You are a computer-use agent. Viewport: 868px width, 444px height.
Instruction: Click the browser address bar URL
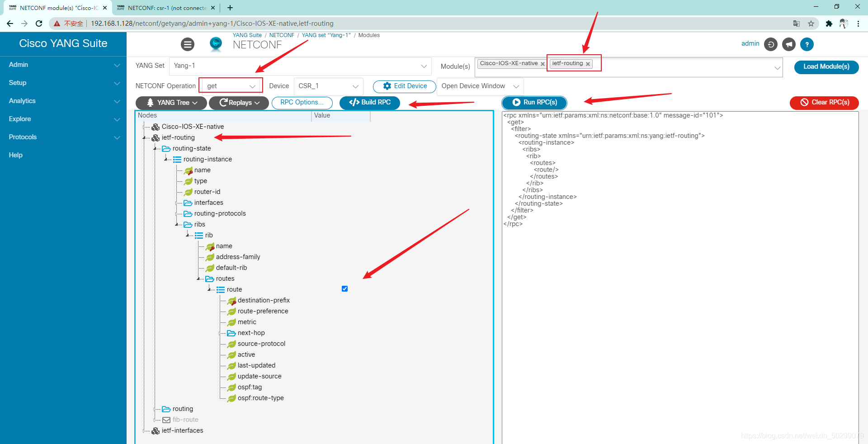pos(212,24)
